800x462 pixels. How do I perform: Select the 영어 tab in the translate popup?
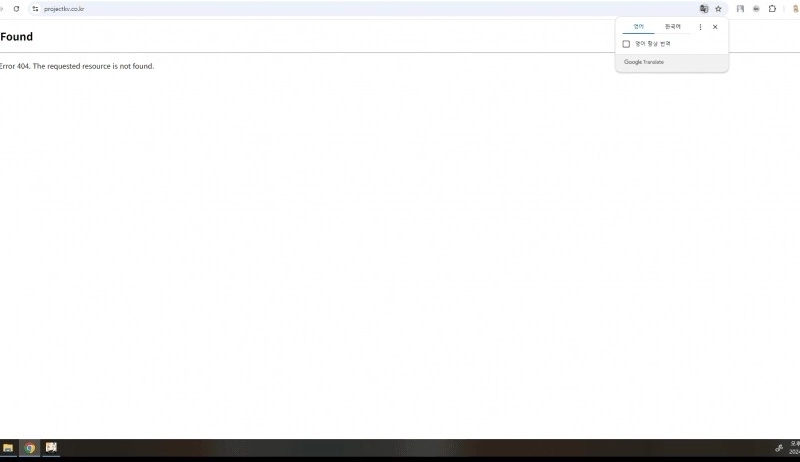tap(638, 27)
